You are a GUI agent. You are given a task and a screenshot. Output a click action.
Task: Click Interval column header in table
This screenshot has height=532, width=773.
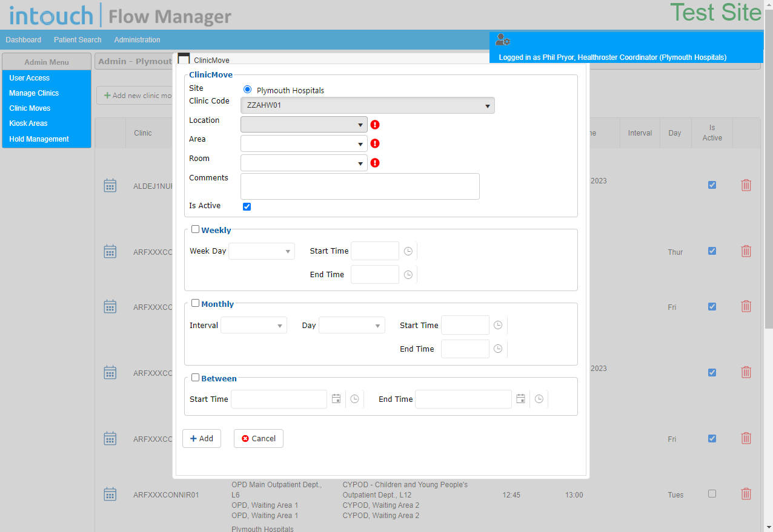pos(640,133)
